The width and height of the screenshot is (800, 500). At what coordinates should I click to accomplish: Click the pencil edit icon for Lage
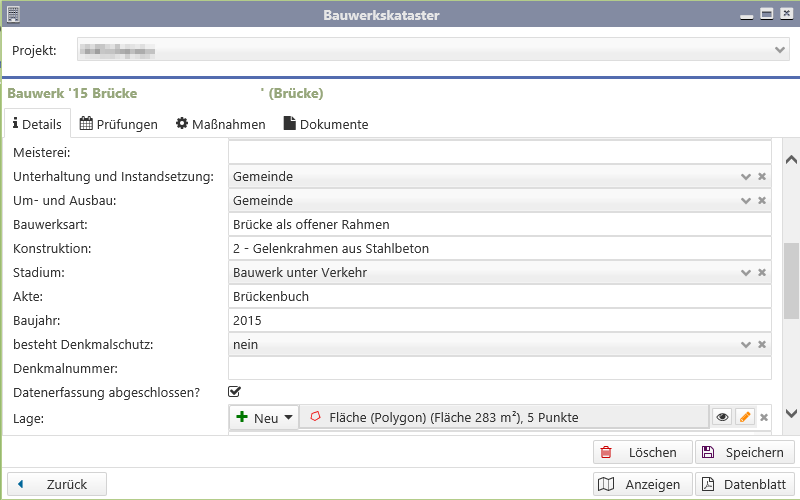(745, 418)
